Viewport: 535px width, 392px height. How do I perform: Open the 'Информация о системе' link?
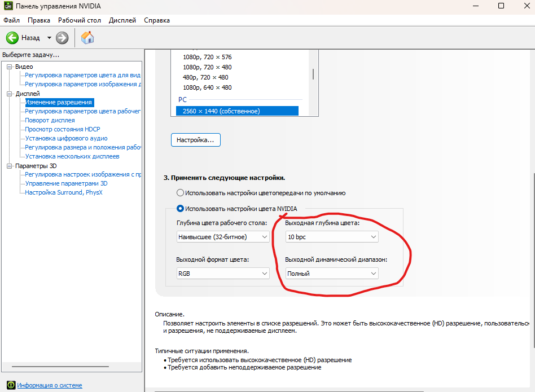pyautogui.click(x=50, y=385)
